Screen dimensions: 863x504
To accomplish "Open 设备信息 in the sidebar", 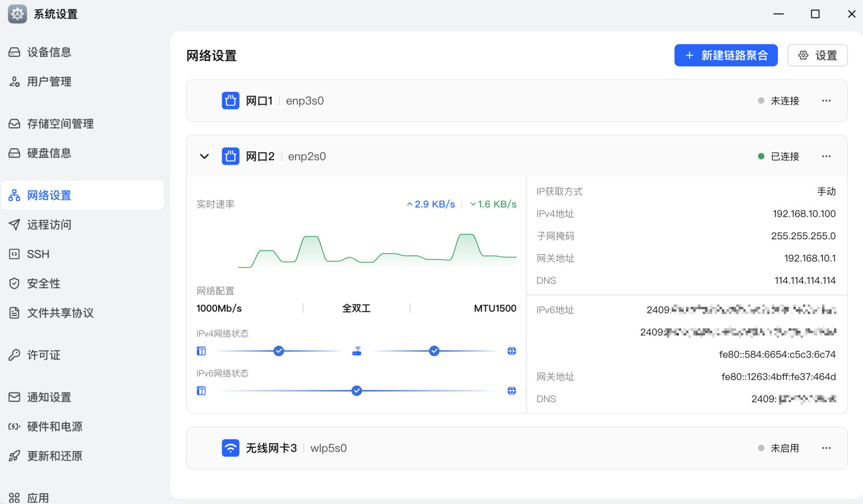I will coord(49,52).
